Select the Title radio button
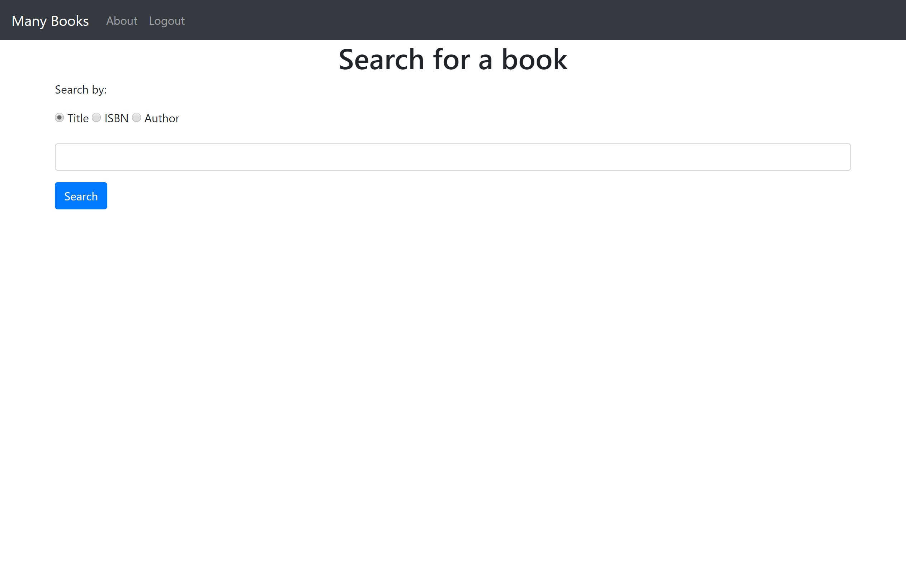906x588 pixels. coord(59,118)
